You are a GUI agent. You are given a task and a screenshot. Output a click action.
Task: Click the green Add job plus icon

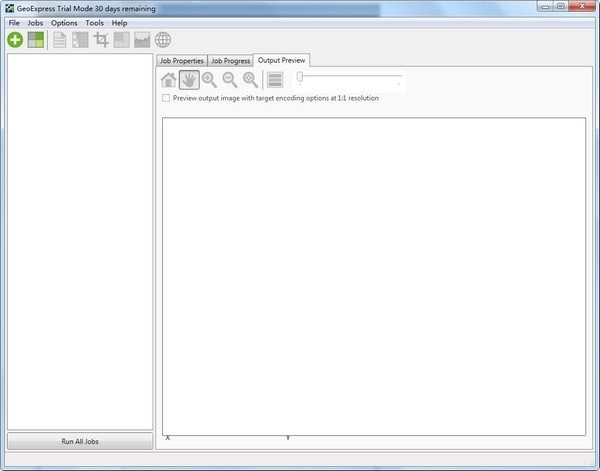(x=15, y=40)
